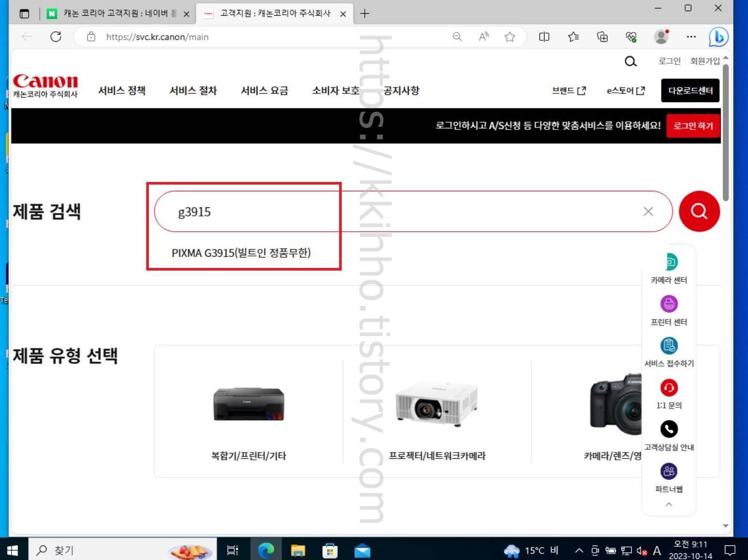This screenshot has height=560, width=748.
Task: Open a new browser tab
Action: [365, 14]
